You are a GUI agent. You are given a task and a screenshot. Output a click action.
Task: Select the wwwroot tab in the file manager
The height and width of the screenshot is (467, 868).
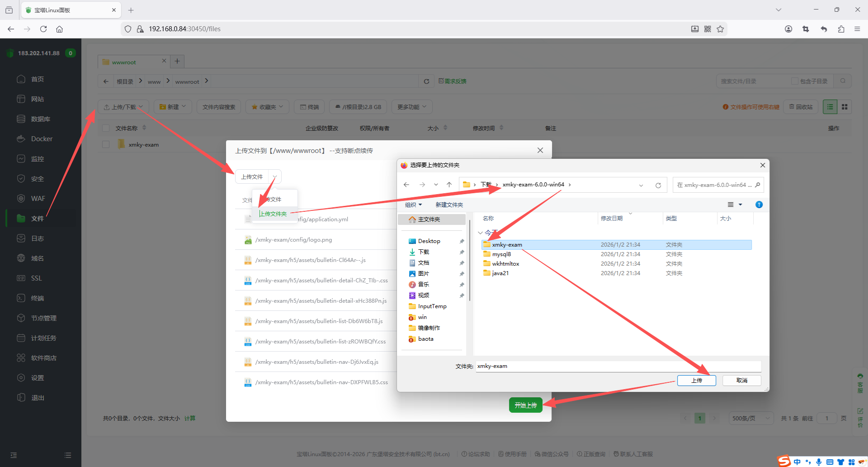124,62
